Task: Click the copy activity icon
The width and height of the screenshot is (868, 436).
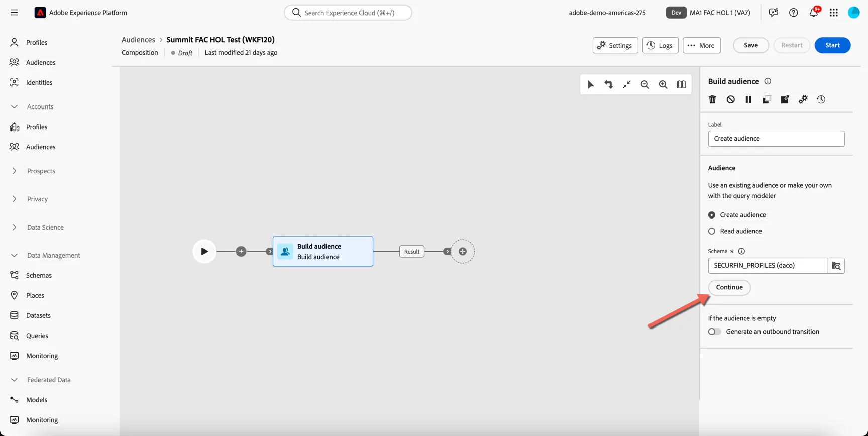Action: (767, 99)
